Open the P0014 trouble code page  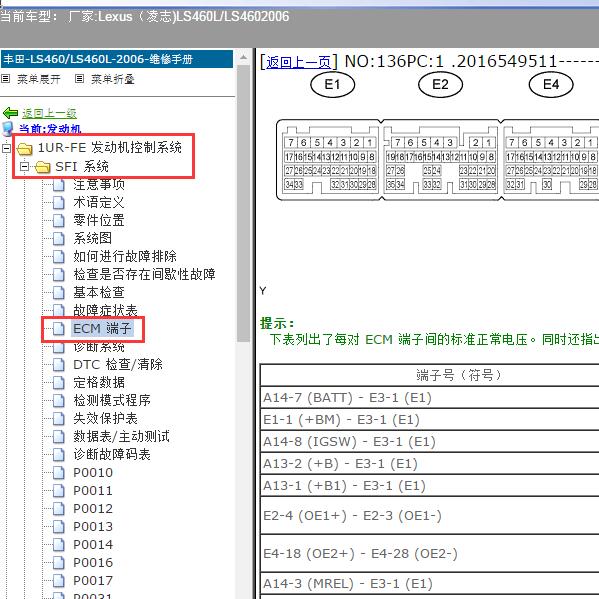click(x=93, y=544)
